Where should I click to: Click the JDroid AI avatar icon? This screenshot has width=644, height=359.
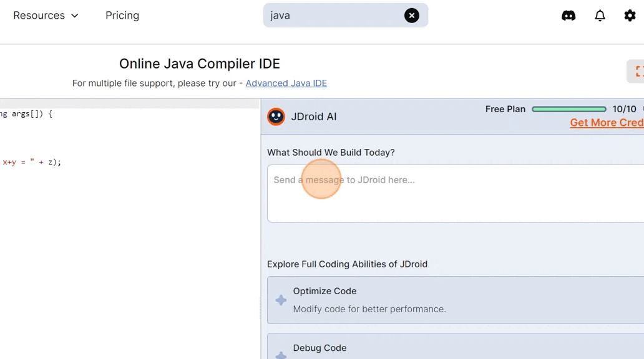[276, 117]
